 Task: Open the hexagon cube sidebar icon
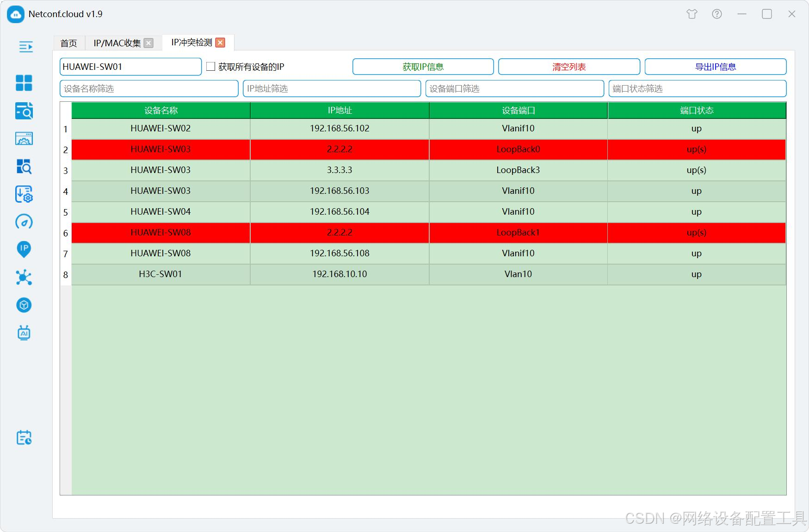(x=24, y=305)
